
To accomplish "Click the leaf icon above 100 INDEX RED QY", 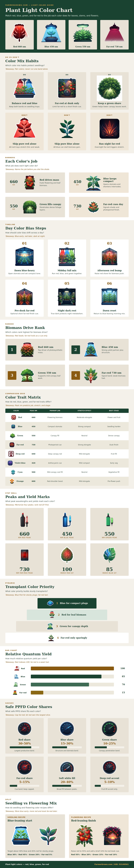I will tap(67, 555).
